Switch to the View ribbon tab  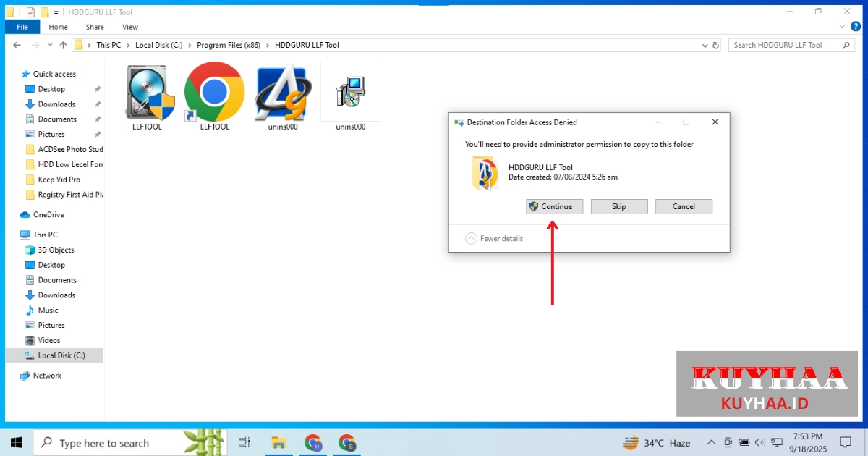(x=130, y=27)
